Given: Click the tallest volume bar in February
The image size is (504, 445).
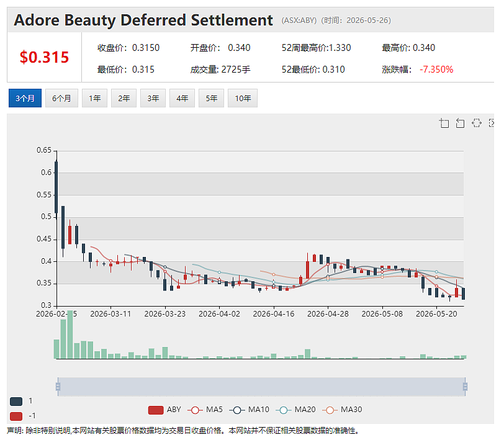Looking at the screenshot, I should 70,334.
